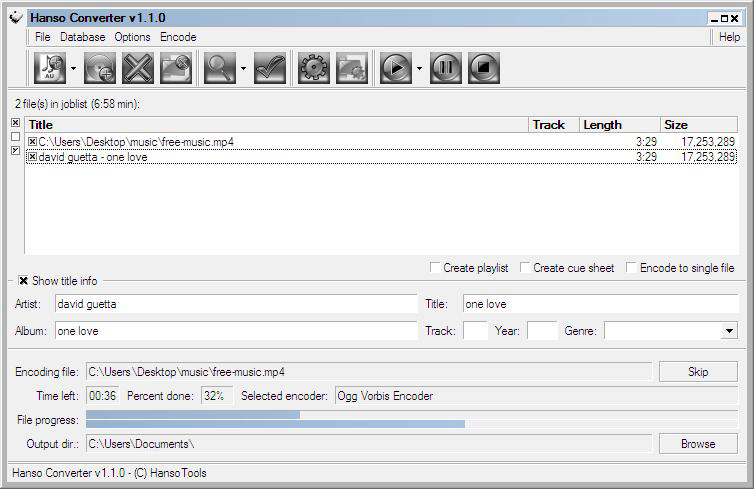Click the add audio CD icon
Screen dimensions: 754x489
pos(100,68)
